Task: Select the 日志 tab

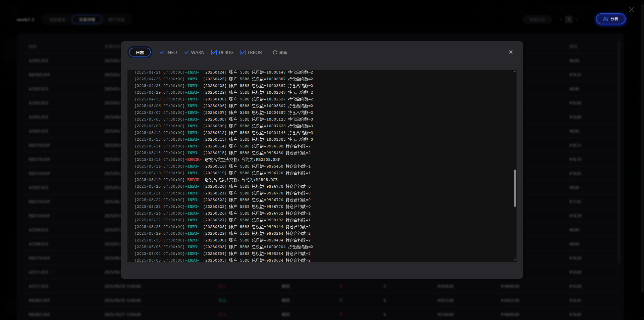Action: tap(140, 52)
